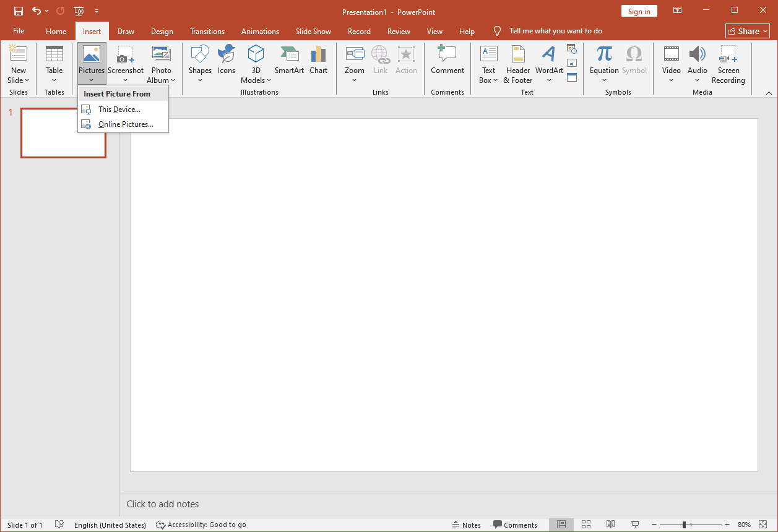Insert WordArt

[x=548, y=64]
